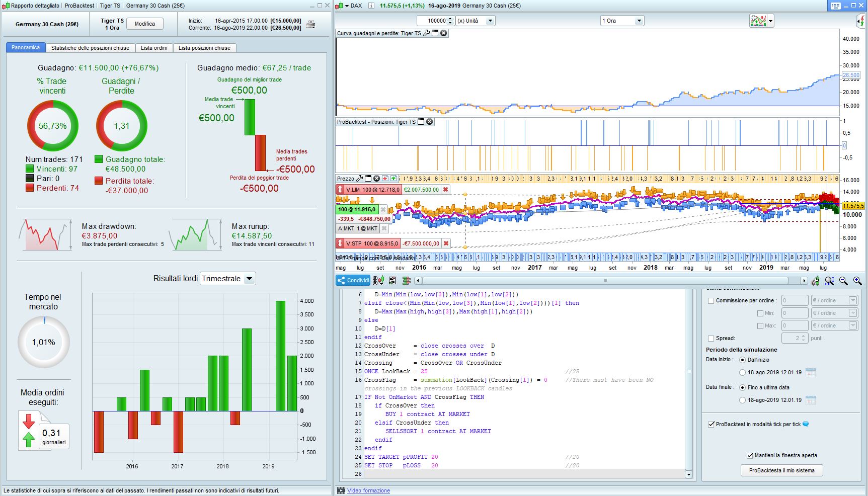868x496 pixels.
Task: Open the on-screen keyboard icon in title bar
Action: [x=835, y=6]
